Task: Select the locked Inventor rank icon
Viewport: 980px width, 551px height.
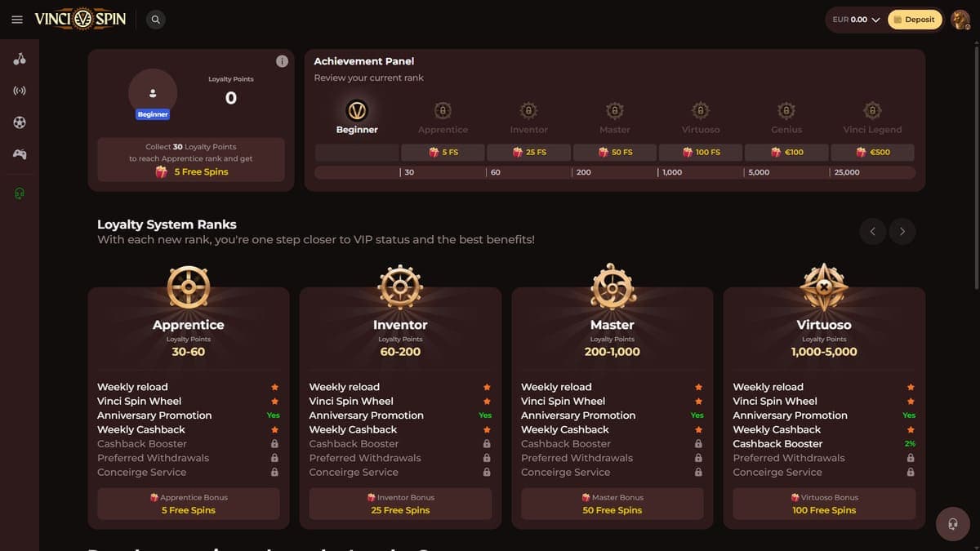Action: coord(528,110)
